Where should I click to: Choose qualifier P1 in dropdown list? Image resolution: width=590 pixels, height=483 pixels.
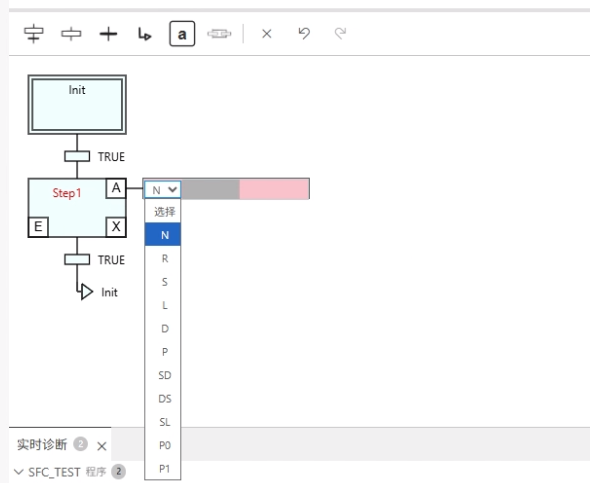pos(163,468)
